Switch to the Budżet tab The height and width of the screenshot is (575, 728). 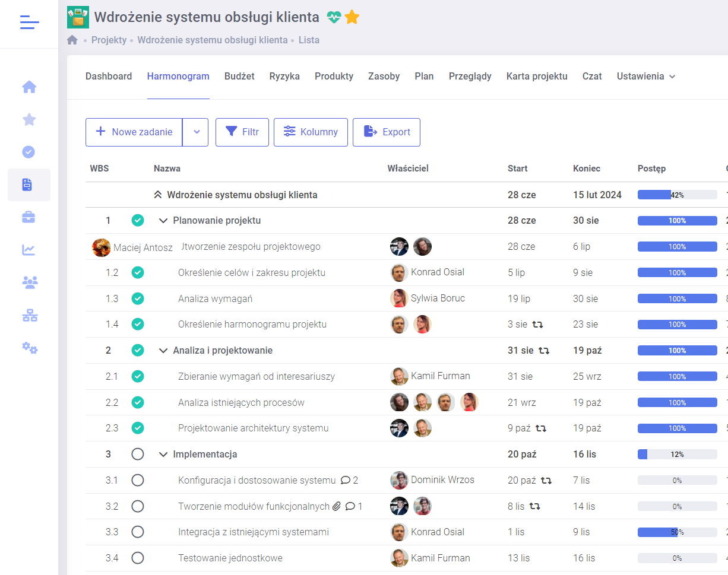[x=239, y=77]
